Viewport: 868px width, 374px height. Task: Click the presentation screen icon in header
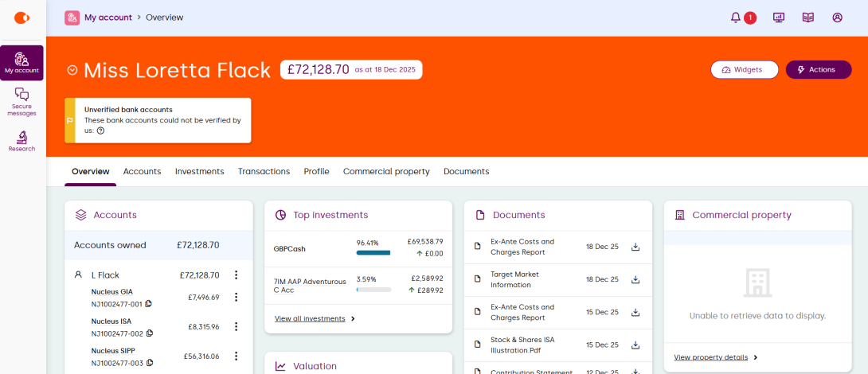click(x=779, y=18)
